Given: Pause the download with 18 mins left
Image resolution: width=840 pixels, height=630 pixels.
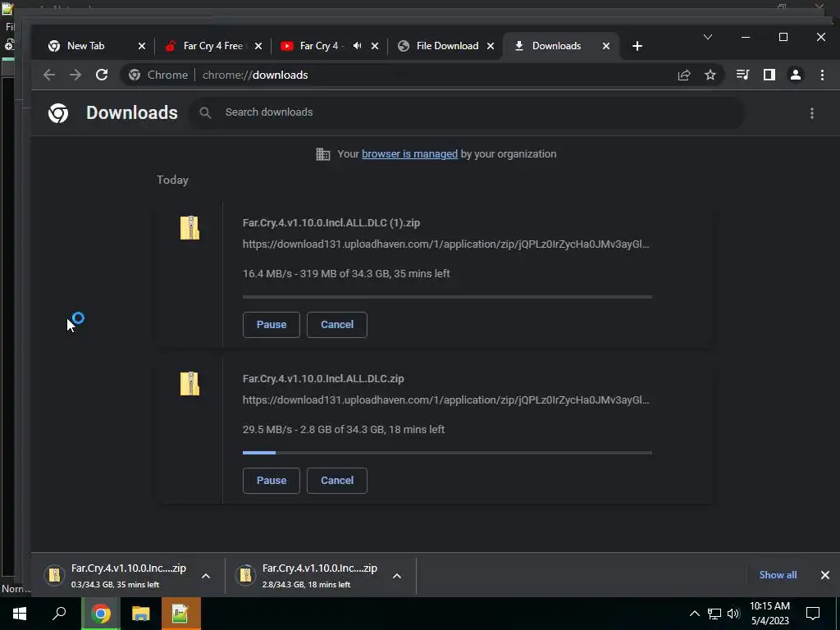Looking at the screenshot, I should (x=271, y=481).
